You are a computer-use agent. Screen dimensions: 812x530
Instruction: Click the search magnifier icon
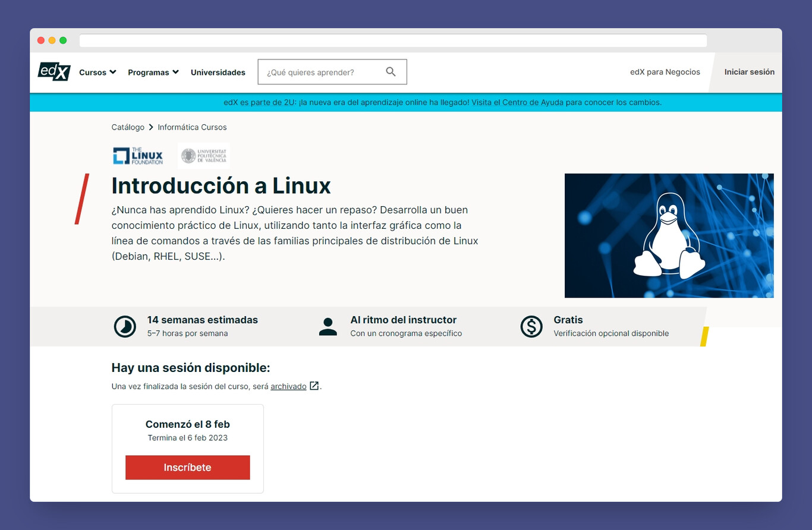pyautogui.click(x=391, y=71)
